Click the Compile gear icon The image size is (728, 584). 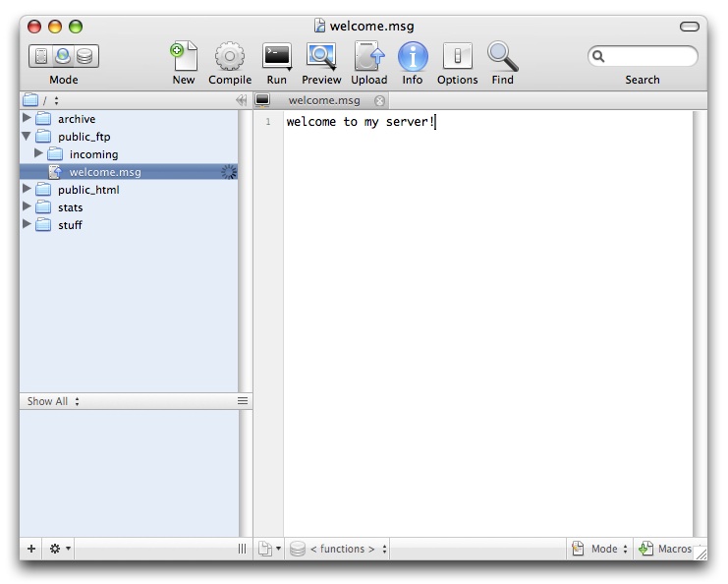229,56
